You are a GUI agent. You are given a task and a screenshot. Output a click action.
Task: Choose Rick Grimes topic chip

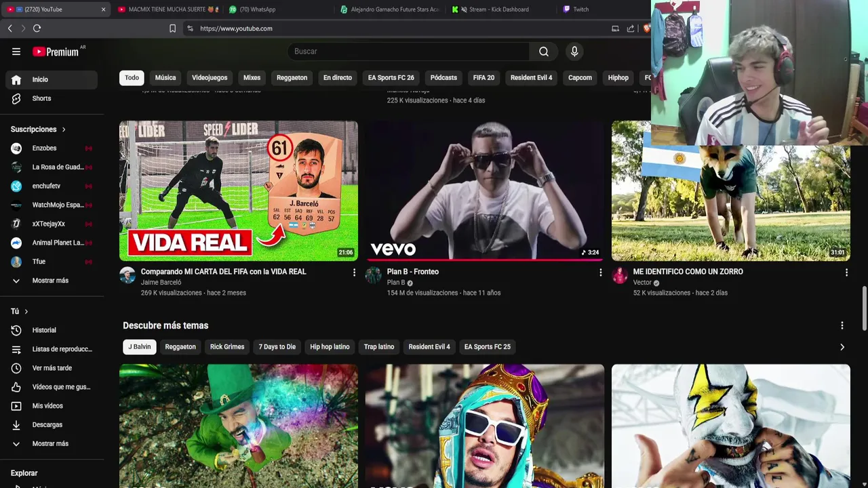(227, 347)
